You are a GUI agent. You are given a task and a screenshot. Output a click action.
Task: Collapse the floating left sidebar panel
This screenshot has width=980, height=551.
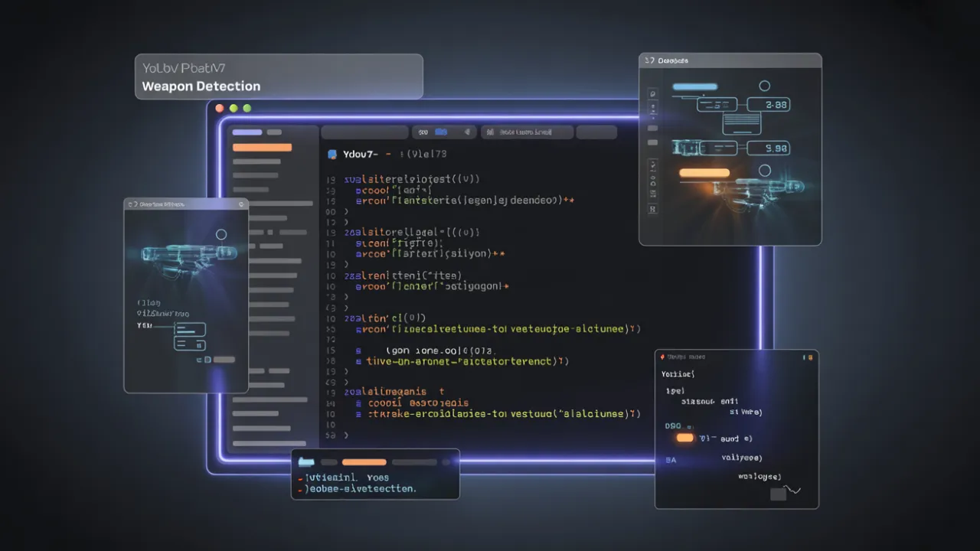[x=241, y=204]
